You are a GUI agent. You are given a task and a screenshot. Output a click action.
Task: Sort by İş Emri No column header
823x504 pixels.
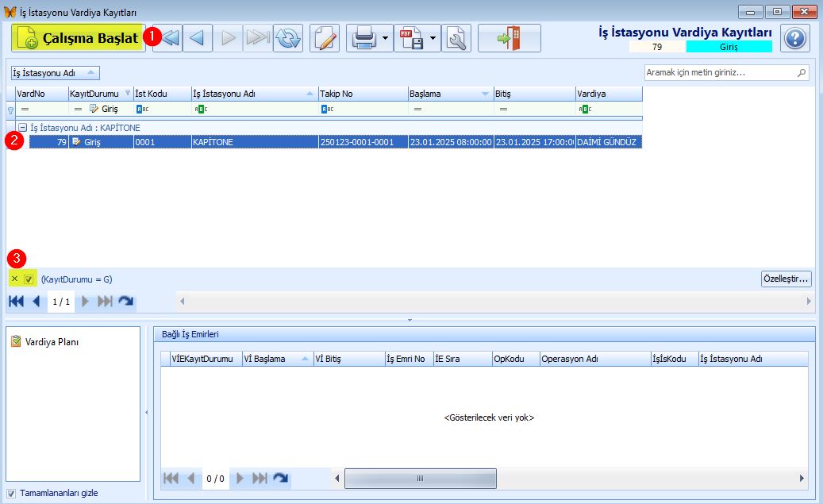pyautogui.click(x=410, y=359)
